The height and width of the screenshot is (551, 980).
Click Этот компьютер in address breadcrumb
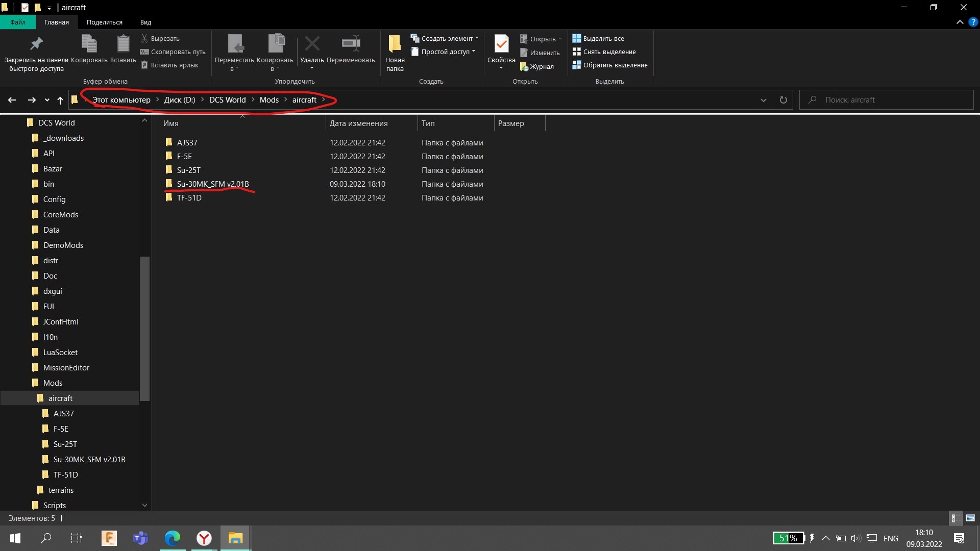tap(121, 99)
